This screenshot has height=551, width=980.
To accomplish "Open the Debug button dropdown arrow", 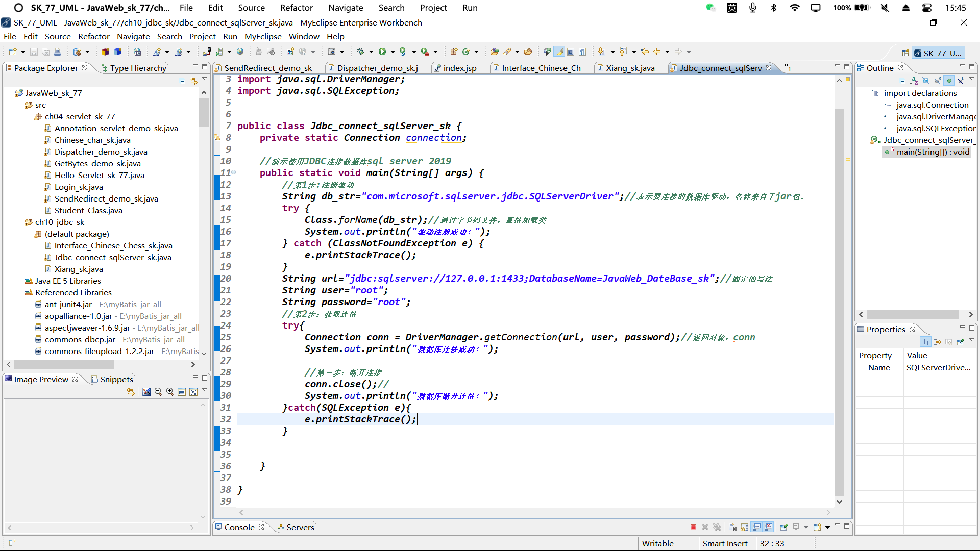I will (371, 52).
